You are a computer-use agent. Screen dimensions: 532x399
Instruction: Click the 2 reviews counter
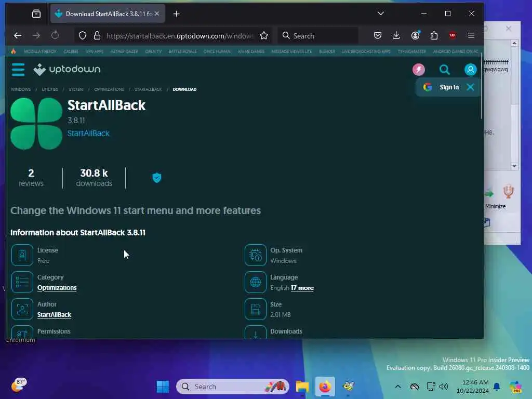(x=31, y=178)
